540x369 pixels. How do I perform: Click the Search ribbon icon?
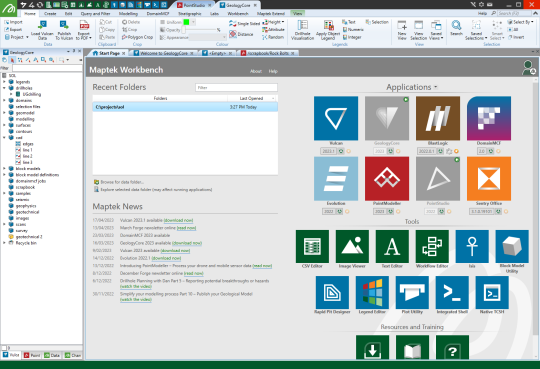coord(456,28)
